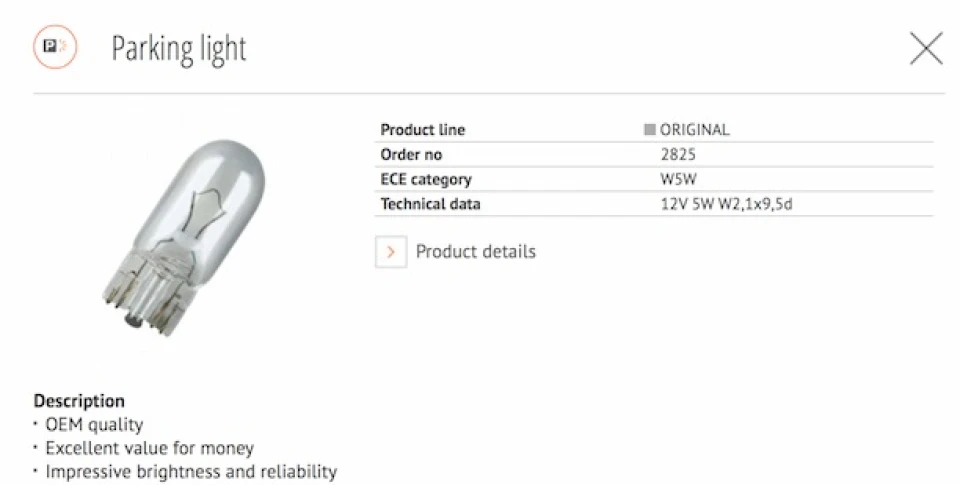Viewport: 960px width, 485px height.
Task: Click the OEM quality bullet point
Action: point(94,424)
